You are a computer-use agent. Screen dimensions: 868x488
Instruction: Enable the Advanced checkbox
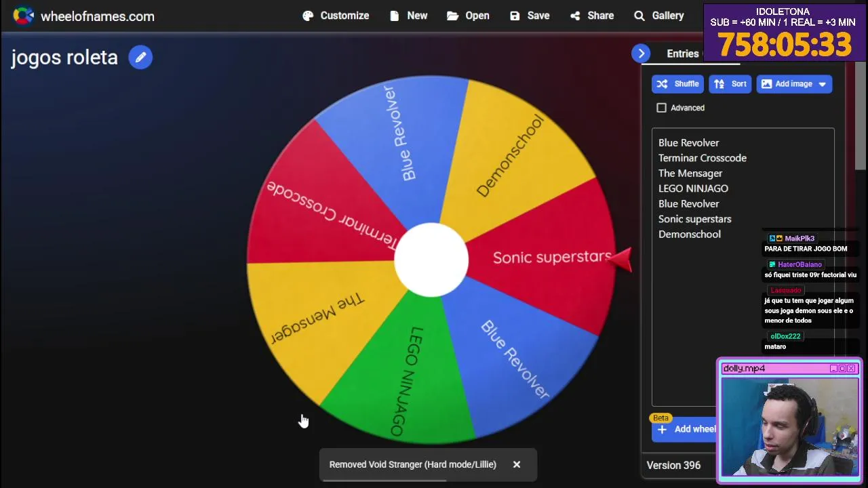pyautogui.click(x=662, y=108)
